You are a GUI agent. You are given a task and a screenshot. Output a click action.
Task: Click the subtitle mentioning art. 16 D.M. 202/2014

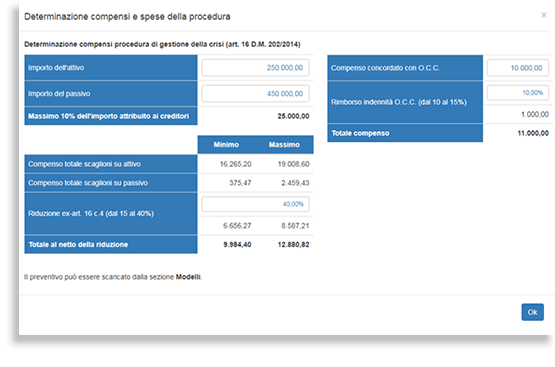pos(162,44)
